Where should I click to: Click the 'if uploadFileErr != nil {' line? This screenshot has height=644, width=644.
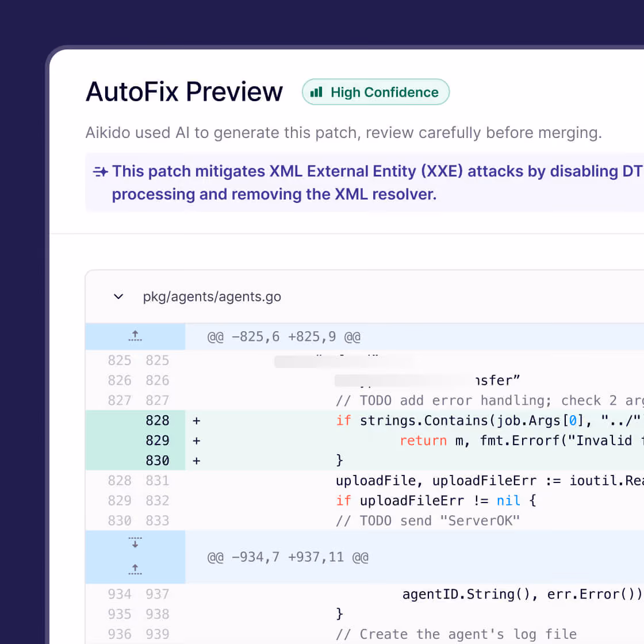pos(436,501)
